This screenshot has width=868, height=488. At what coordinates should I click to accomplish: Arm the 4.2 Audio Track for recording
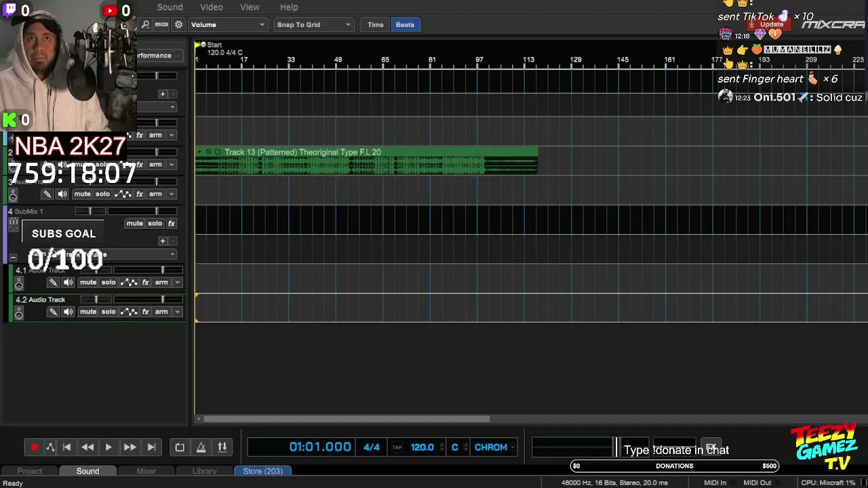[x=161, y=312]
